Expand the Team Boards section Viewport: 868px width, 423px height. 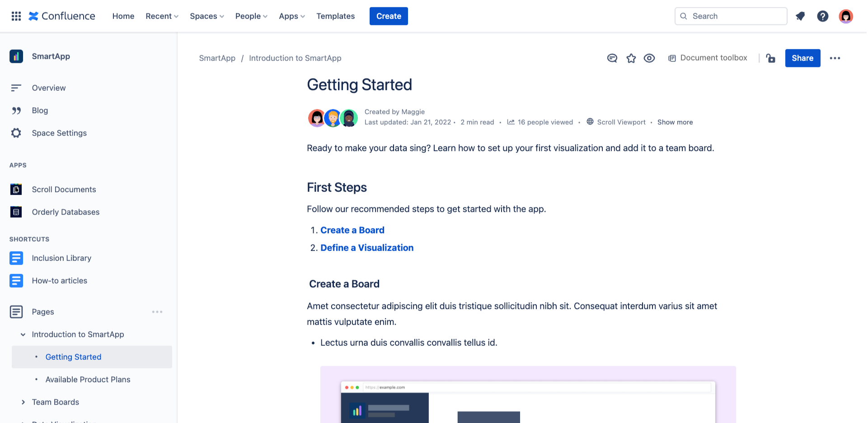23,402
